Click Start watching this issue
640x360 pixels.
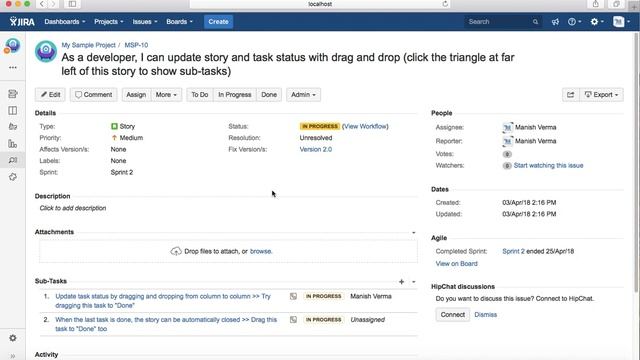point(548,165)
